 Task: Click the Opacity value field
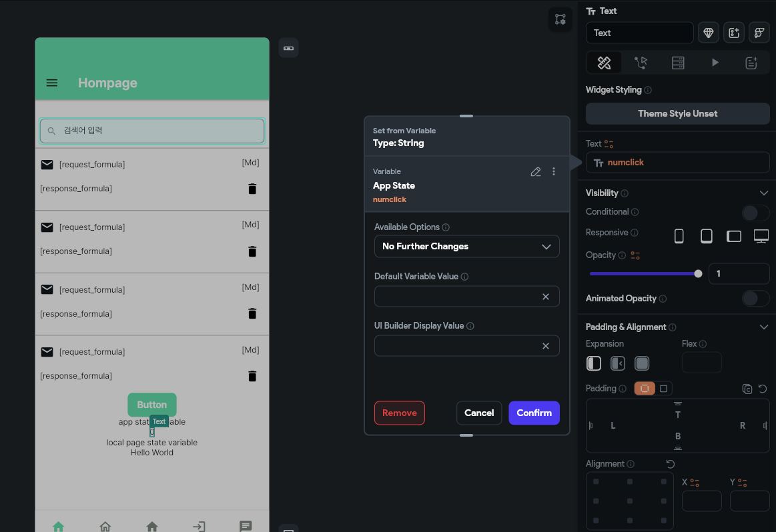tap(739, 273)
